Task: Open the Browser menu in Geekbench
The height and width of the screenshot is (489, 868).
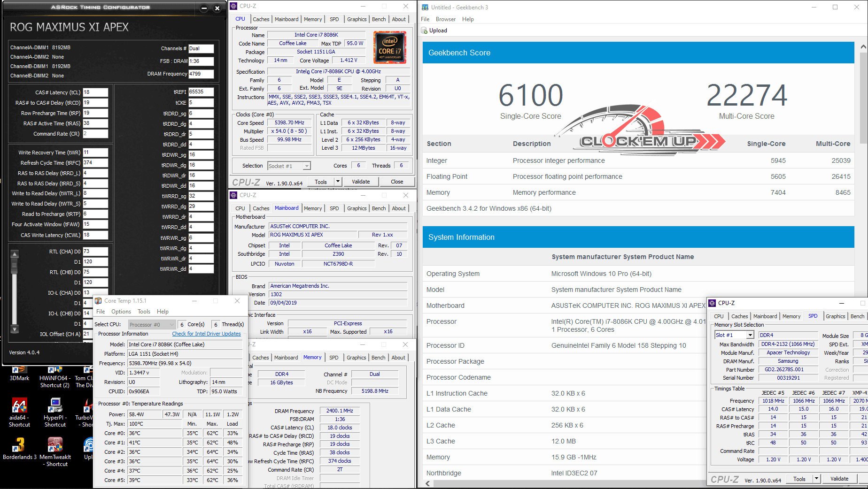Action: pyautogui.click(x=445, y=19)
